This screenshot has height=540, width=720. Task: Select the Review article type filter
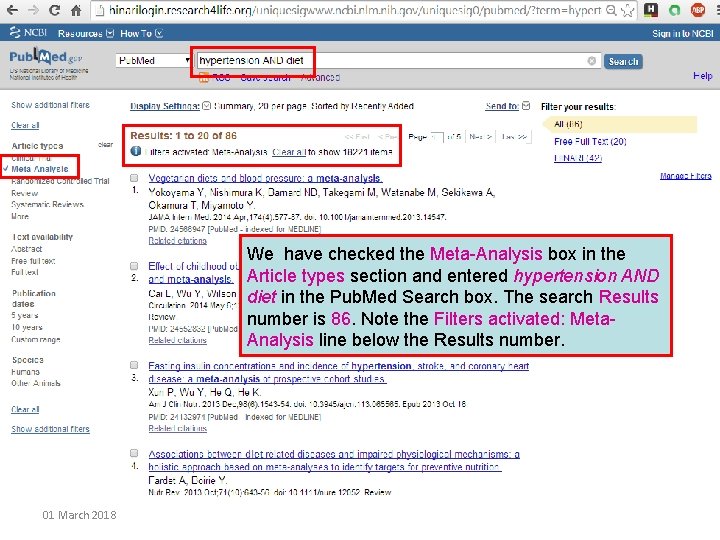pos(25,193)
